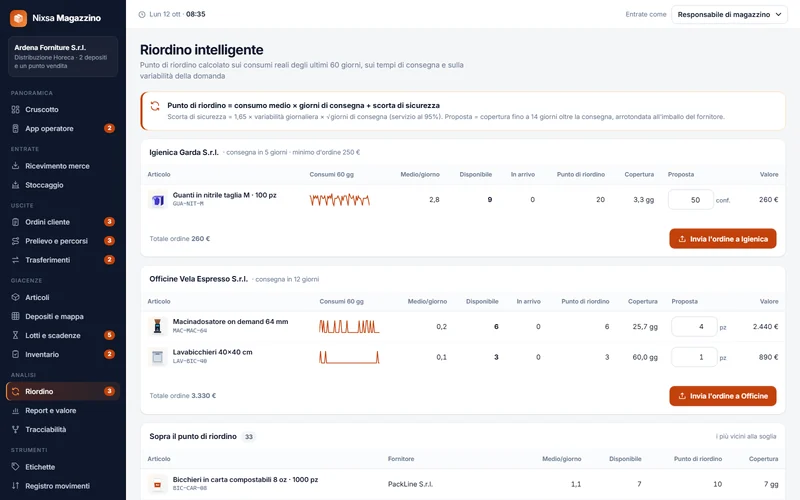
Task: Open the Responsabile di magazzino role dropdown
Action: (x=729, y=14)
